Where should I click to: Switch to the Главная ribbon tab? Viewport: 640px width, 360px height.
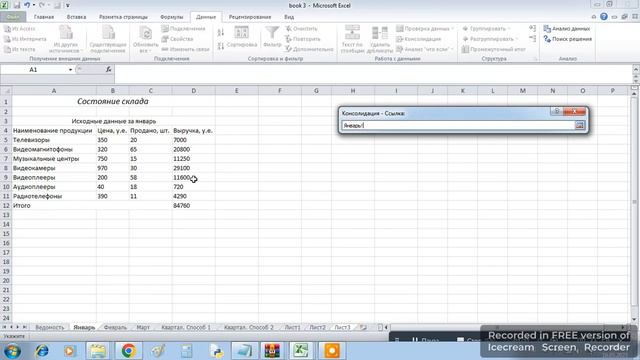pyautogui.click(x=44, y=17)
